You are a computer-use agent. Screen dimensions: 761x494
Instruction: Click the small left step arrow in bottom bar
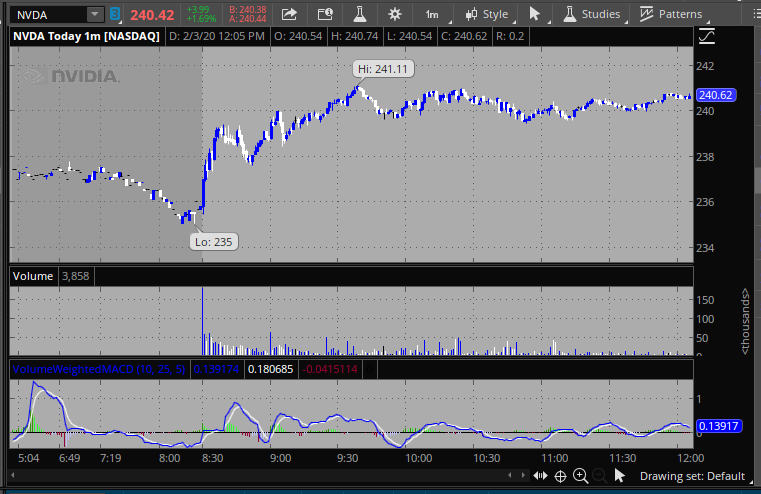[510, 475]
